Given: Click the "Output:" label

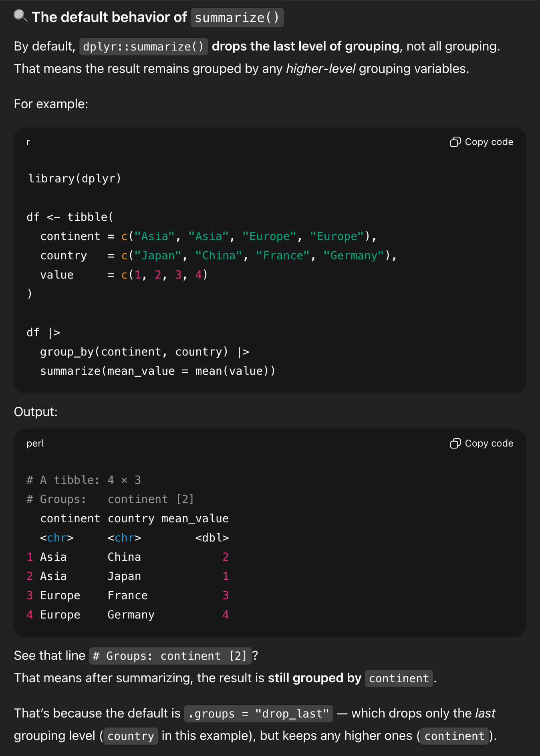Looking at the screenshot, I should pyautogui.click(x=36, y=412).
